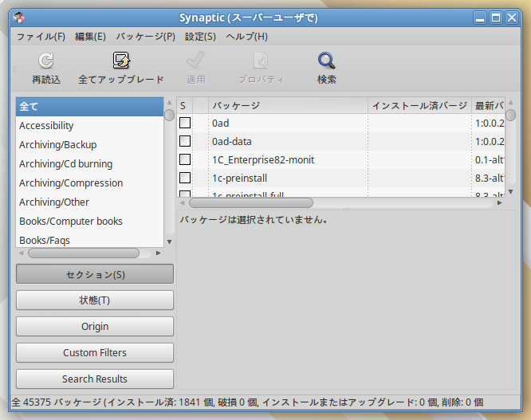Click the package list horizontal scrollbar thumb
Screen dimensions: 531x420
coord(251,202)
